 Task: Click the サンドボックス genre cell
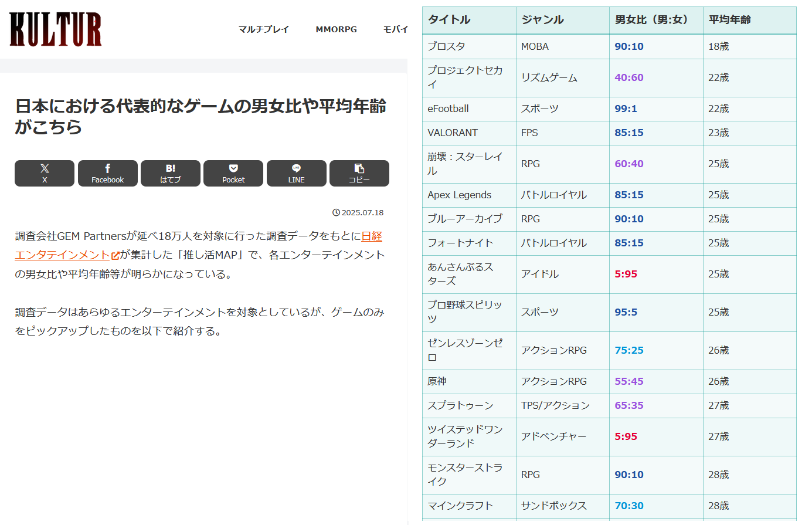(563, 506)
